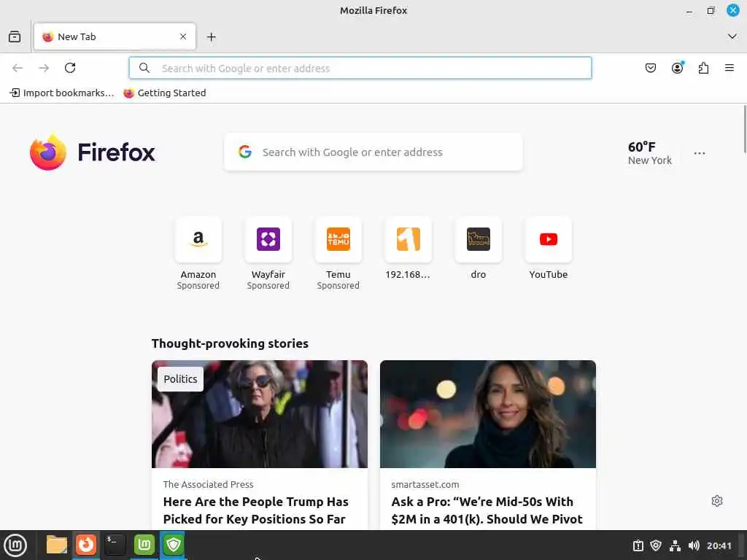Open the sound volume tray icon
The height and width of the screenshot is (560, 747).
[694, 545]
